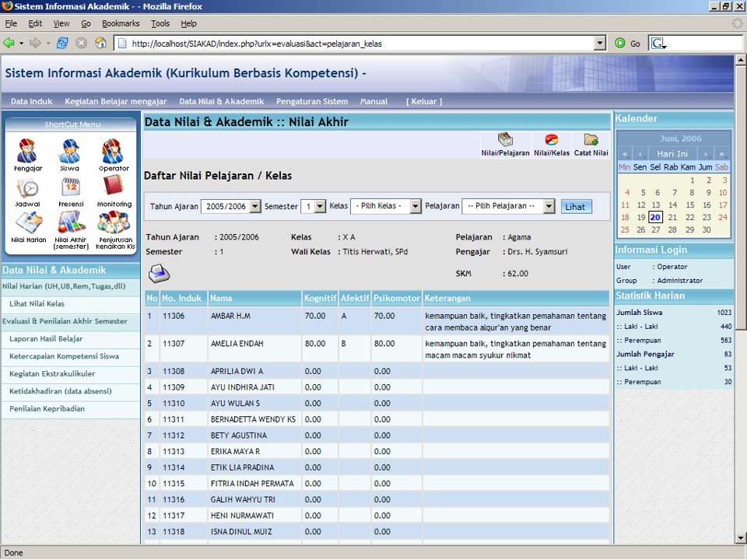Screen dimensions: 747x560
Task: Open the Operator shortcut icon
Action: click(114, 151)
